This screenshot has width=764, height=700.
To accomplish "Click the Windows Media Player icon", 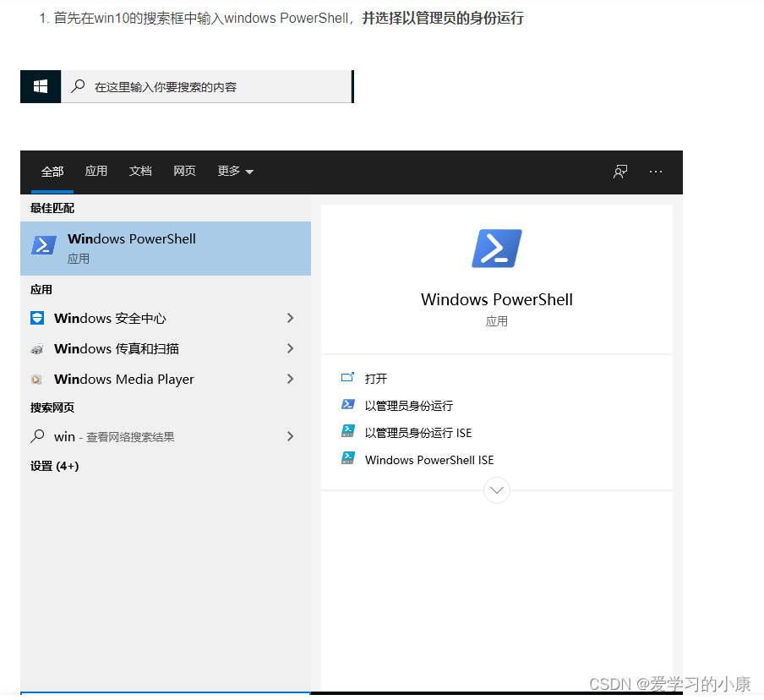I will [x=36, y=380].
